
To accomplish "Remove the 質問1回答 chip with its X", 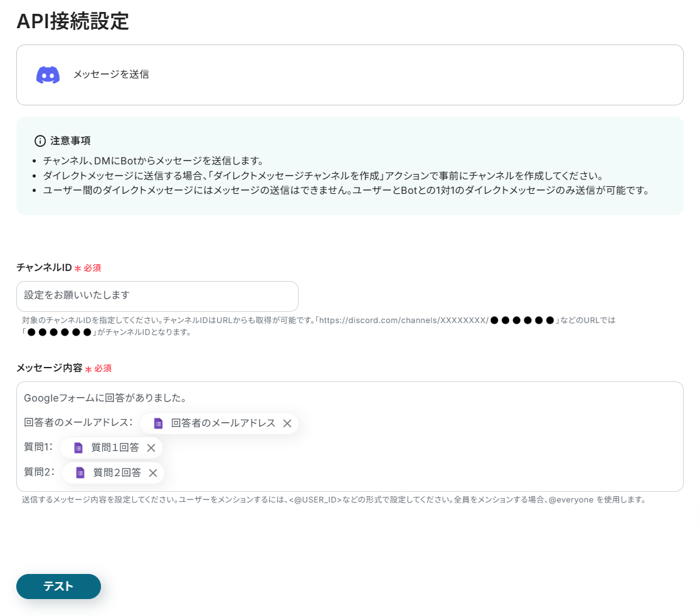I will pos(151,448).
